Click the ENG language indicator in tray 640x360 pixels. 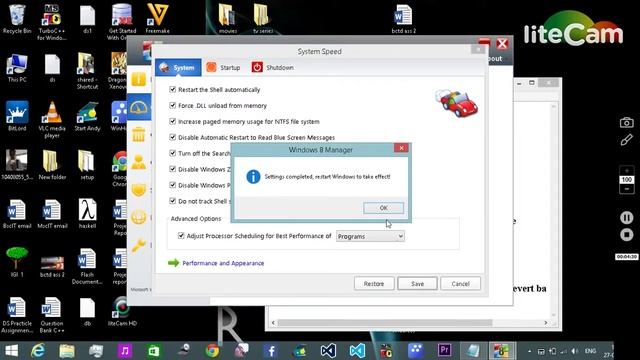click(590, 351)
